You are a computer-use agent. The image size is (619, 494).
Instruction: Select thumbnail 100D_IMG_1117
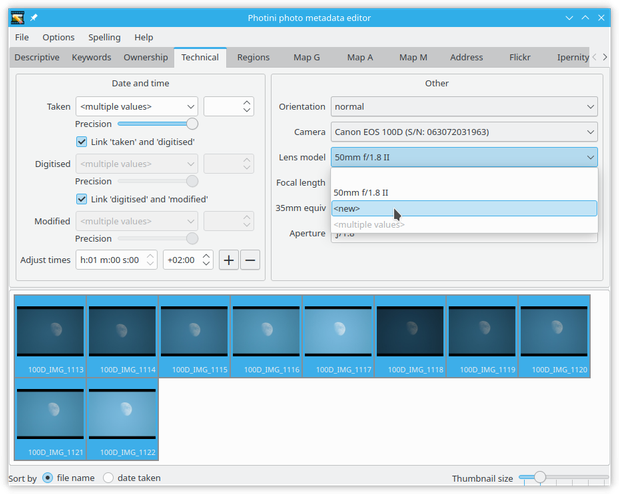338,336
